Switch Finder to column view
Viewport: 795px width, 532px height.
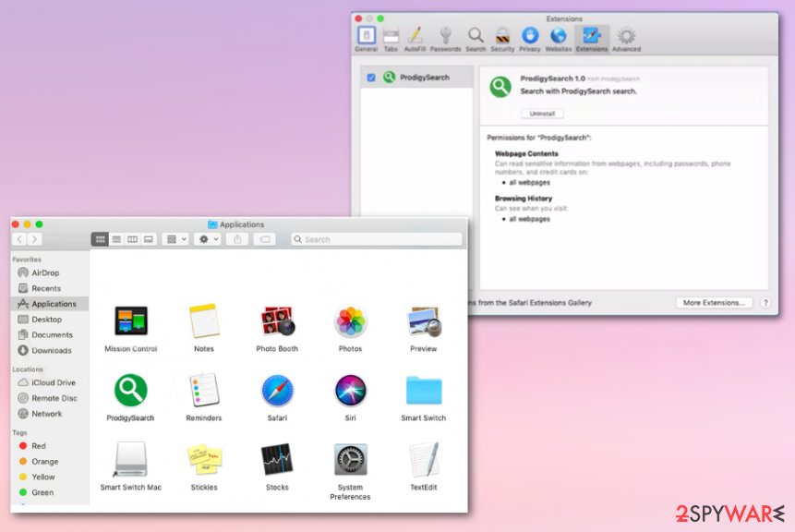tap(132, 239)
